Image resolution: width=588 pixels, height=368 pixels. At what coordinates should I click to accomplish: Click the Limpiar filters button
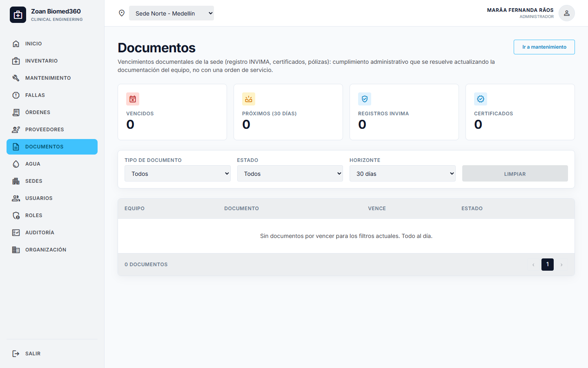(515, 173)
